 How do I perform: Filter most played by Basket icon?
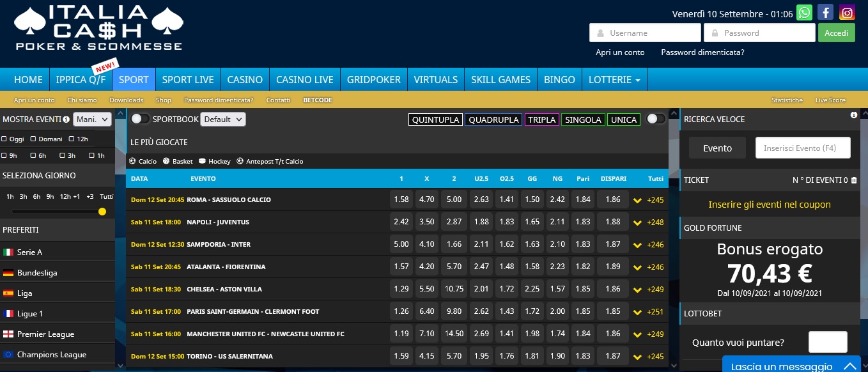166,162
